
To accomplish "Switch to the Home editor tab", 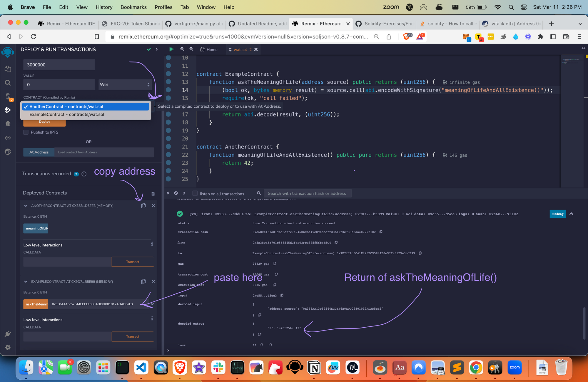I will tap(209, 49).
